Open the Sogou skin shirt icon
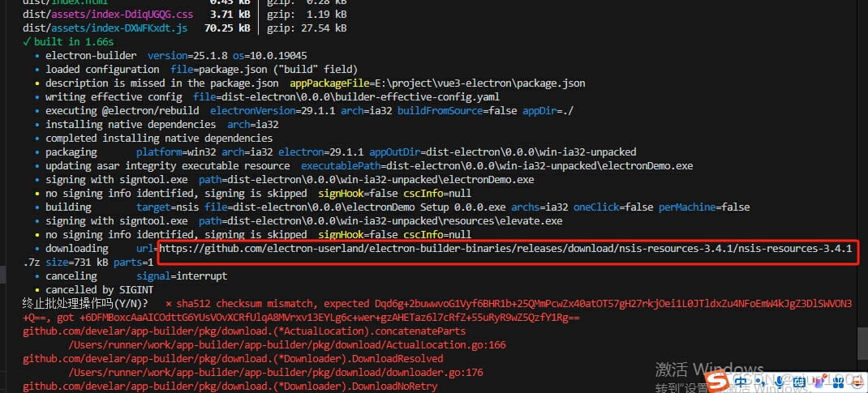868x393 pixels. [x=819, y=381]
